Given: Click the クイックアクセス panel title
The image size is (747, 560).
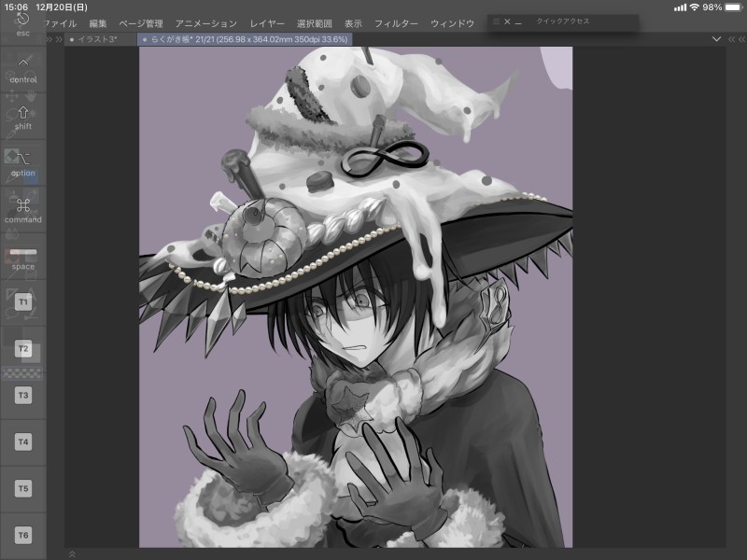Looking at the screenshot, I should click(x=563, y=21).
